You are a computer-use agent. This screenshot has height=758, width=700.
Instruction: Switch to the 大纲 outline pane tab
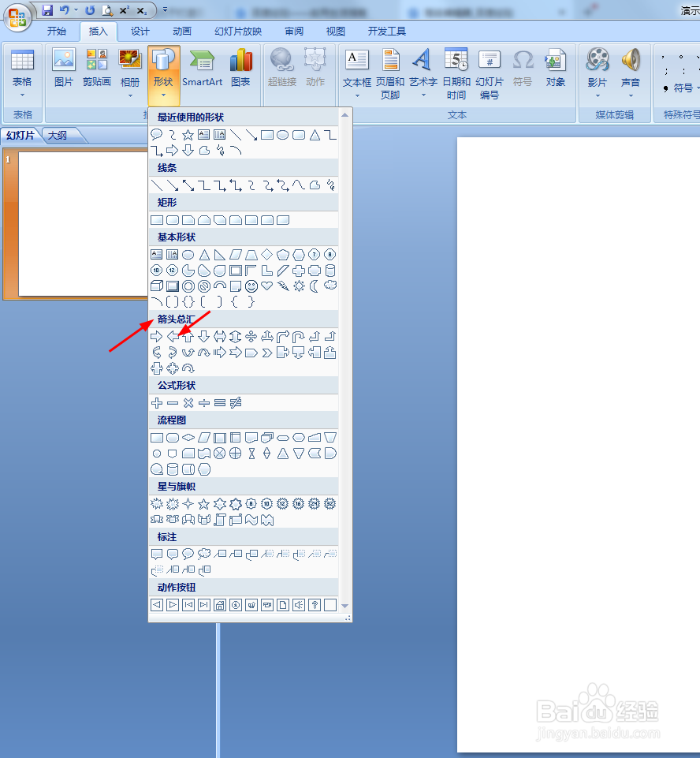(58, 136)
